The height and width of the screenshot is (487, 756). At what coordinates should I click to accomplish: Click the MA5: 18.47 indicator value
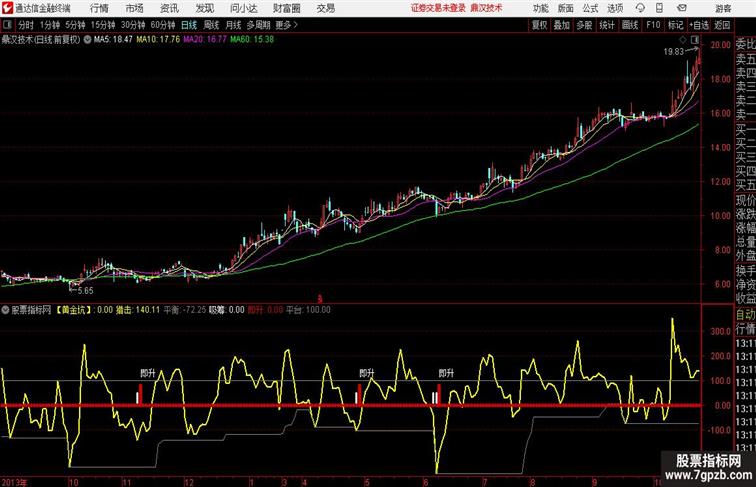coord(113,40)
